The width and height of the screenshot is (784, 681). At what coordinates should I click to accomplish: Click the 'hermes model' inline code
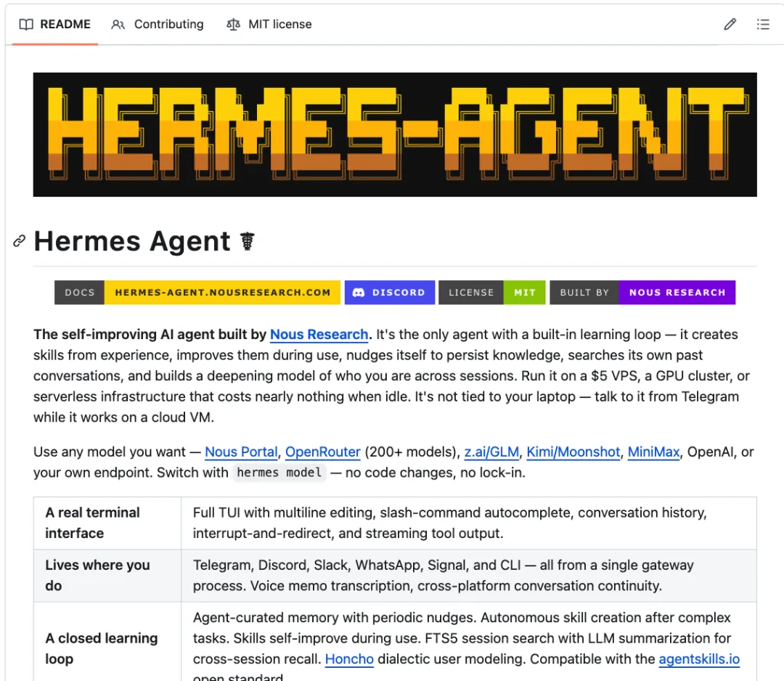(279, 473)
